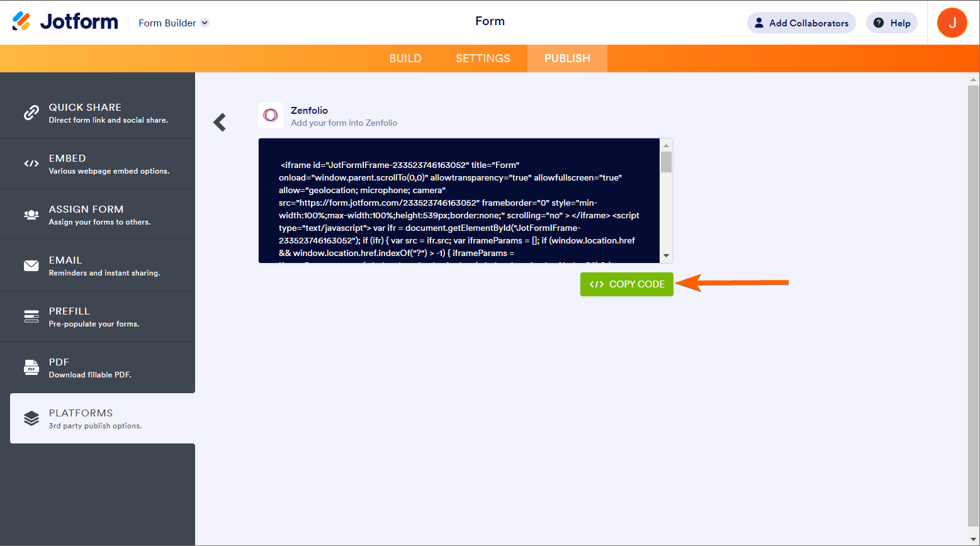Click the Jotform logo icon
This screenshot has width=980, height=546.
21,21
